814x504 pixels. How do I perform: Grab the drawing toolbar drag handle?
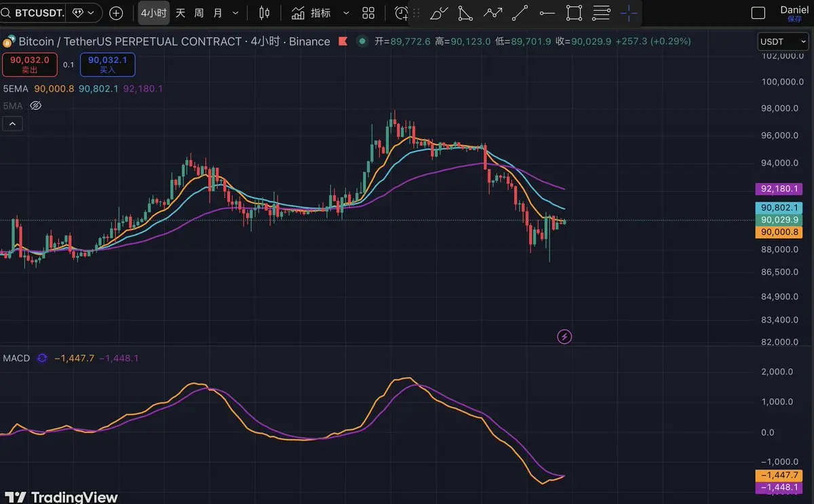(416, 13)
